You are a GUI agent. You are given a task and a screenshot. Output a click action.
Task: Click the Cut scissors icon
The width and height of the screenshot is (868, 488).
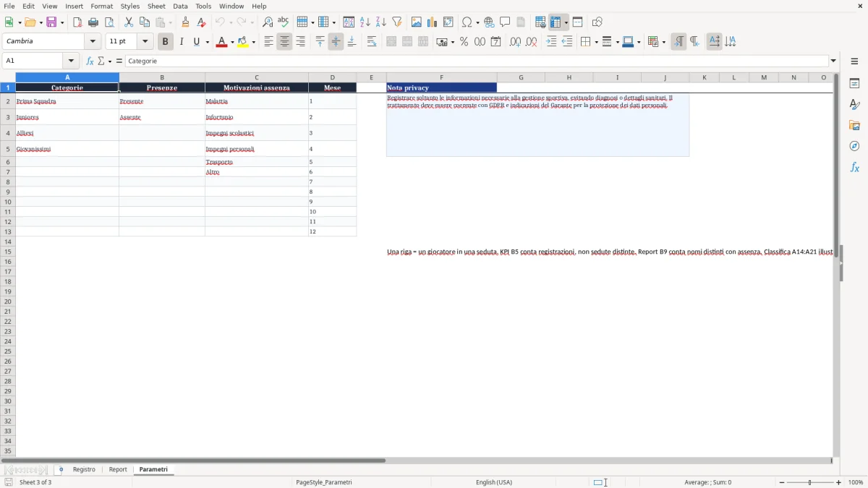click(129, 22)
